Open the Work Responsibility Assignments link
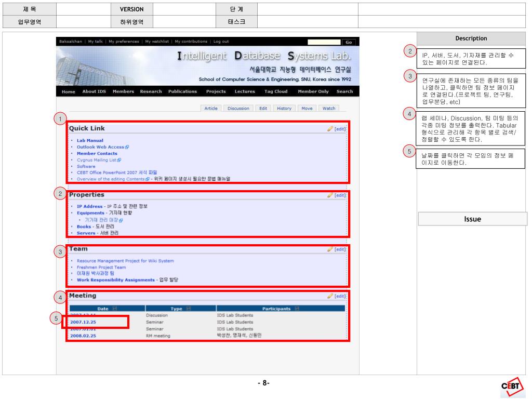 coord(116,280)
